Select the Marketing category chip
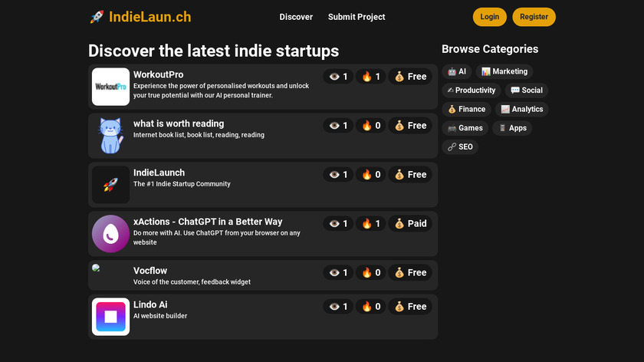Screen dimensions: 644x362 [x=504, y=71]
